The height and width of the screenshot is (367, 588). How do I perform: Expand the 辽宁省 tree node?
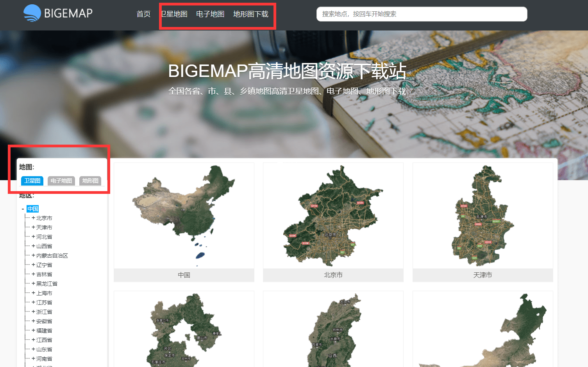33,265
